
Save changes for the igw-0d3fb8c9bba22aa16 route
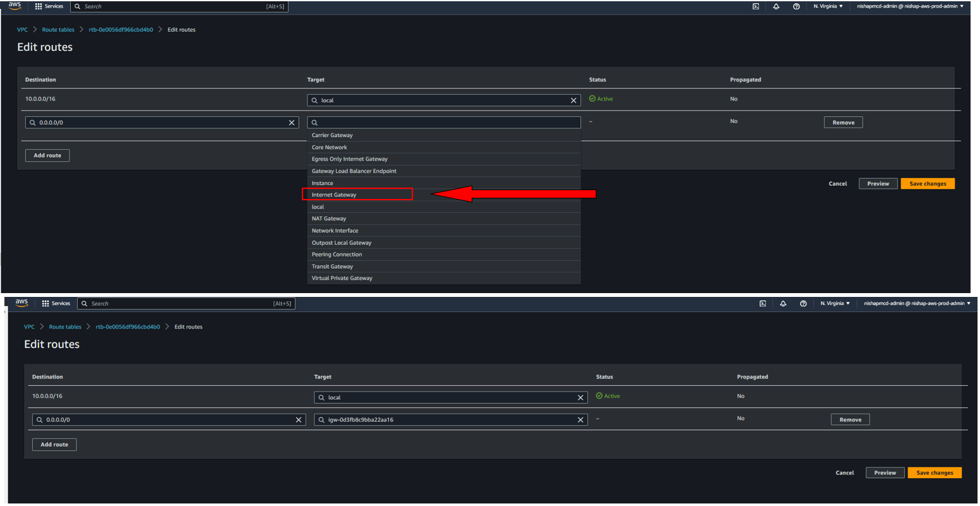click(934, 473)
